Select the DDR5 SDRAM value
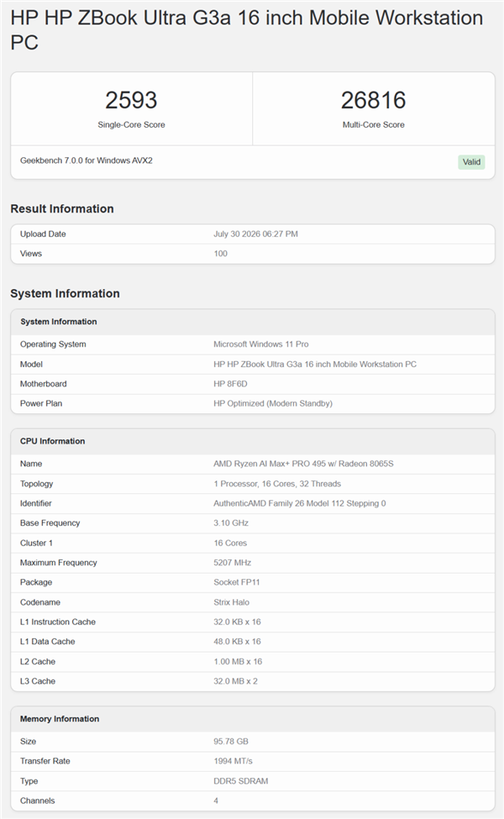The height and width of the screenshot is (819, 504). click(x=241, y=781)
